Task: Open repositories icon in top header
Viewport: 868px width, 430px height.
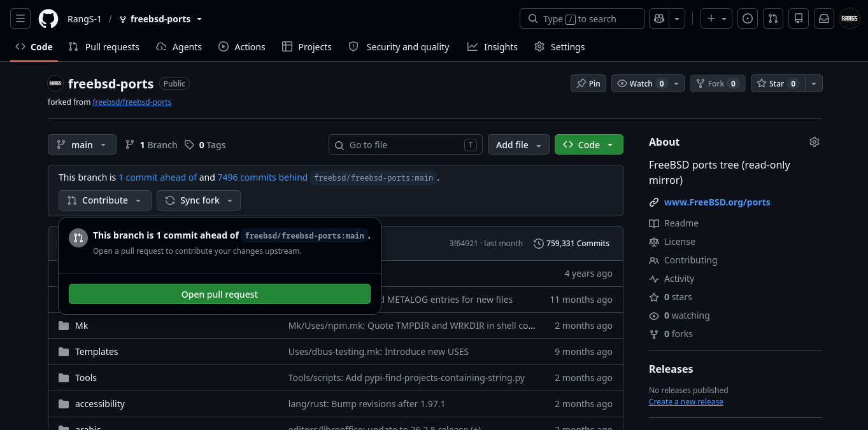Action: pos(799,18)
